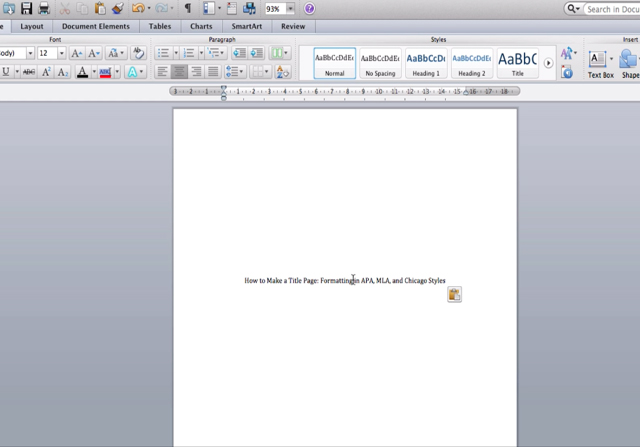Apply the black font color
The image size is (640, 447).
pyautogui.click(x=82, y=72)
